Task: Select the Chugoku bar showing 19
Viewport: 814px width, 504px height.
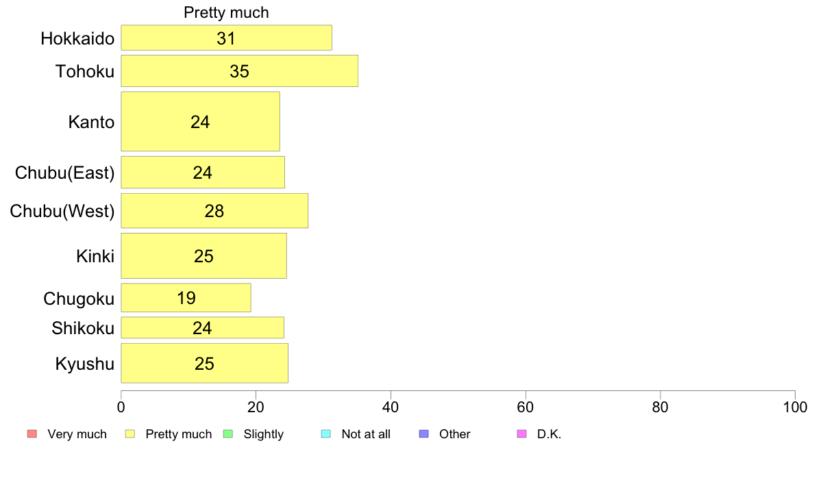Action: (186, 298)
